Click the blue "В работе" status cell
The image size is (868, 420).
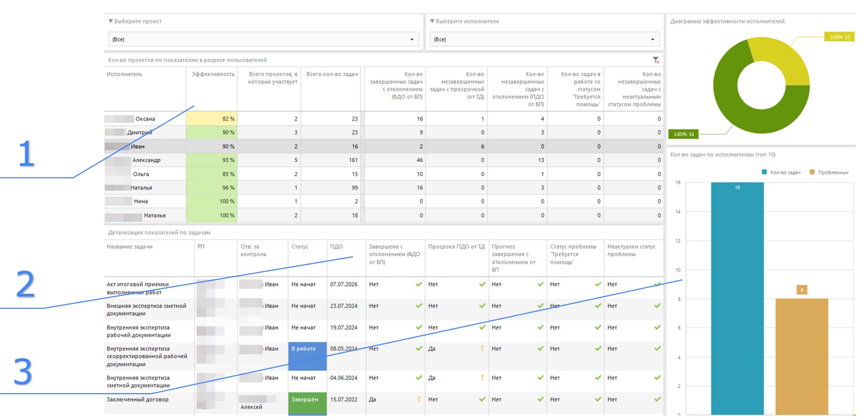(x=307, y=356)
